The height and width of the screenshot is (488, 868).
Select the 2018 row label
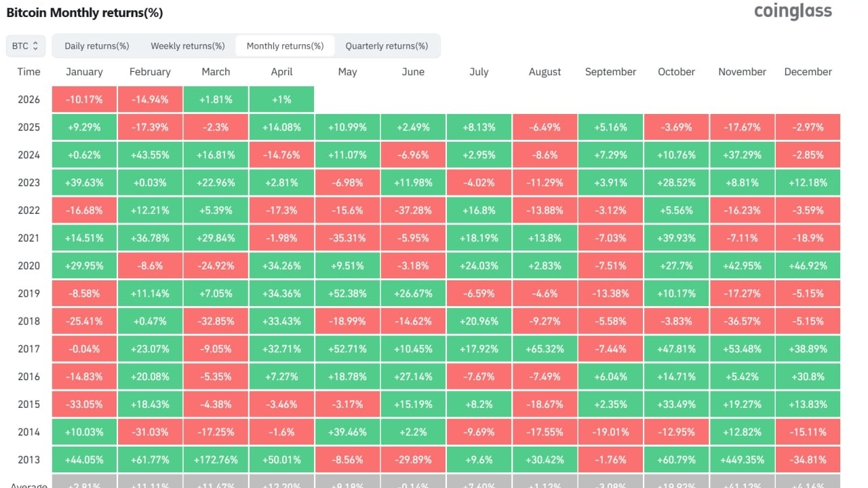[28, 322]
